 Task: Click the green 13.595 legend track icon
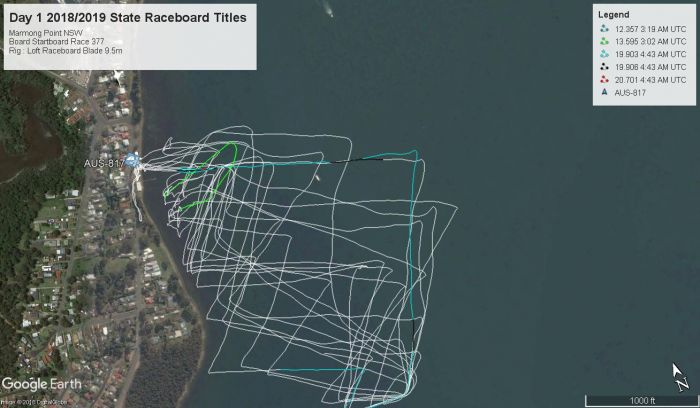pyautogui.click(x=604, y=42)
